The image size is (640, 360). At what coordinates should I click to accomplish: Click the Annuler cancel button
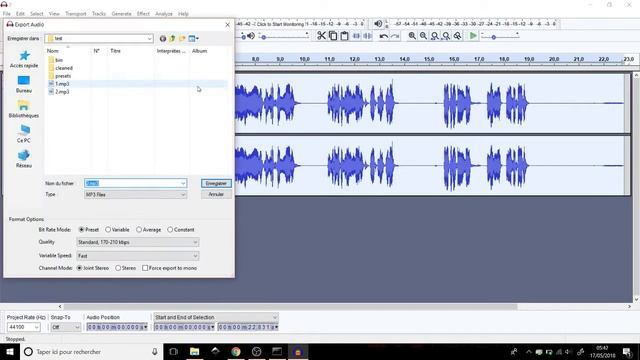(216, 194)
